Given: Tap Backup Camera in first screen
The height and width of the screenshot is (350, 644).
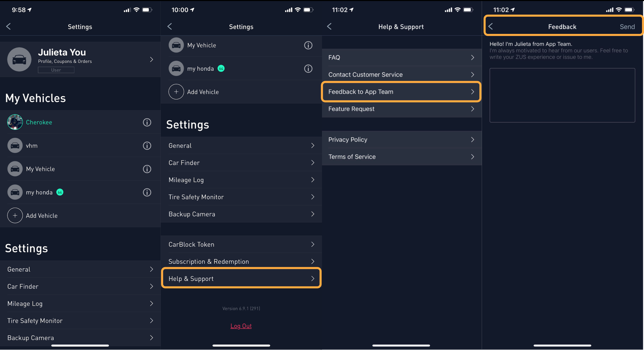Looking at the screenshot, I should [x=80, y=338].
